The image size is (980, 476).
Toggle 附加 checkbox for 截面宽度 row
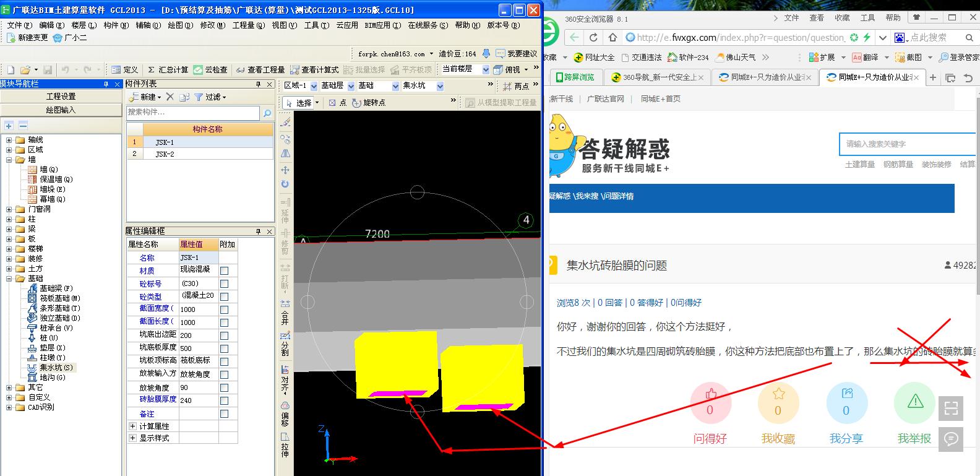(224, 309)
